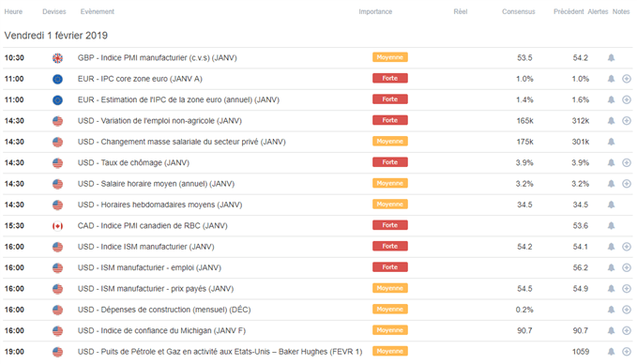Open EUR Estimation de l'IPC annuel event

[178, 100]
